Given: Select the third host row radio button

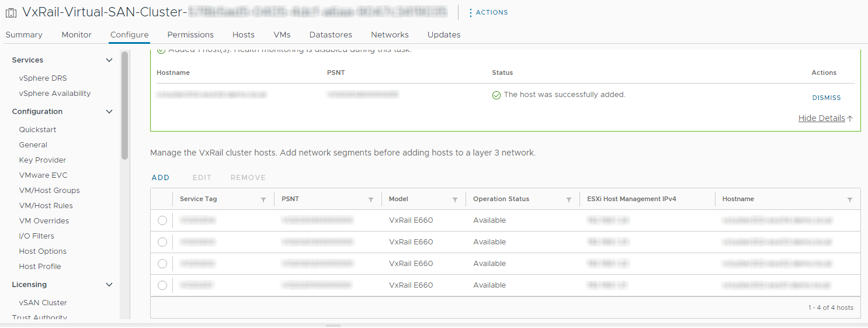Looking at the screenshot, I should [162, 264].
